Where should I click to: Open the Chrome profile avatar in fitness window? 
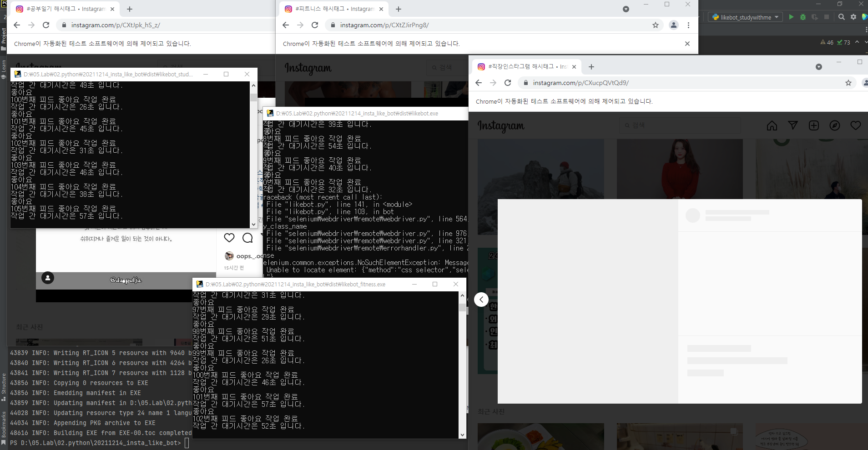coord(674,25)
